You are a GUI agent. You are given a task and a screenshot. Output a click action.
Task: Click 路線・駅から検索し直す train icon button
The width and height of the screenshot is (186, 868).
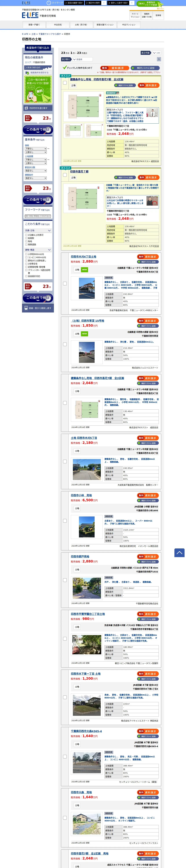tap(38, 308)
